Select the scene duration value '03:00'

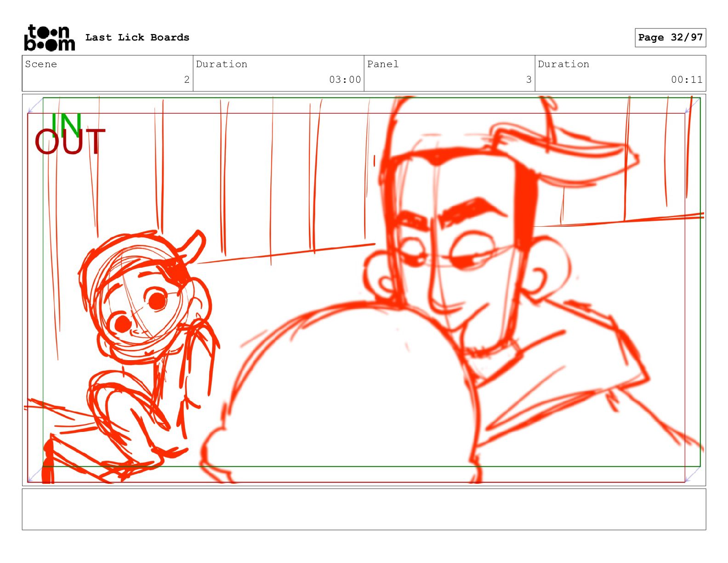345,80
